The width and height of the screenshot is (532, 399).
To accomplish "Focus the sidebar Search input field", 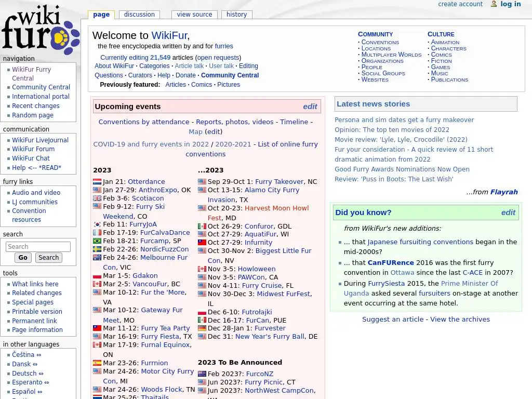I will pyautogui.click(x=38, y=247).
